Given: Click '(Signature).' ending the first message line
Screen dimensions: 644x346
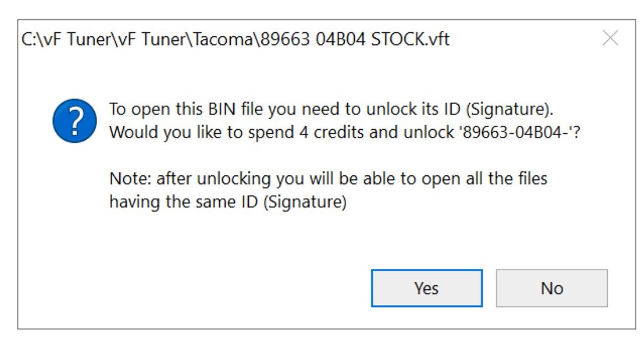Looking at the screenshot, I should [510, 109].
